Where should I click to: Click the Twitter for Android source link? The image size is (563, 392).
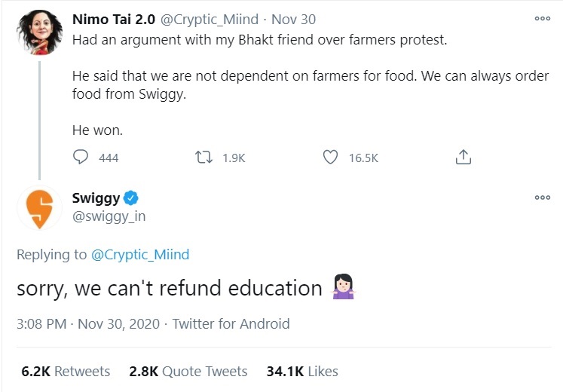point(231,323)
